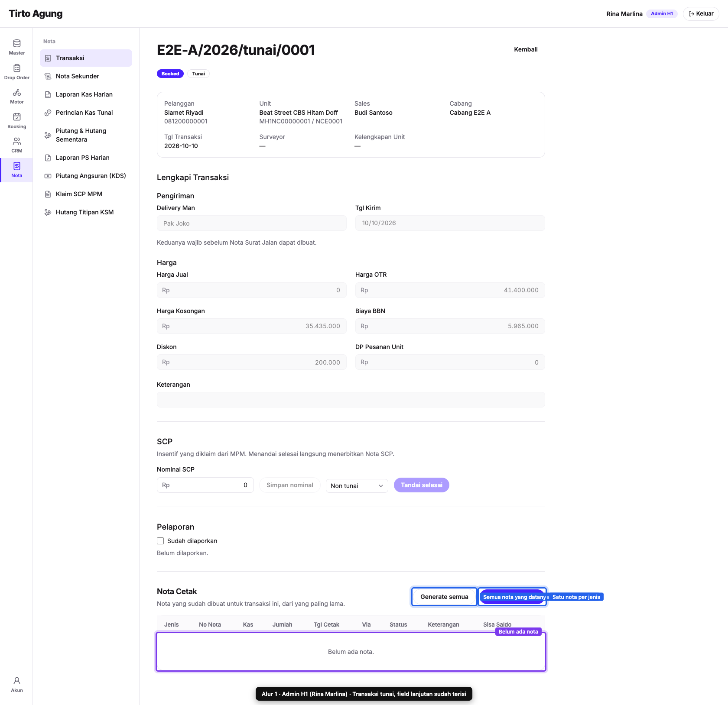Open the Nota section icon

17,166
